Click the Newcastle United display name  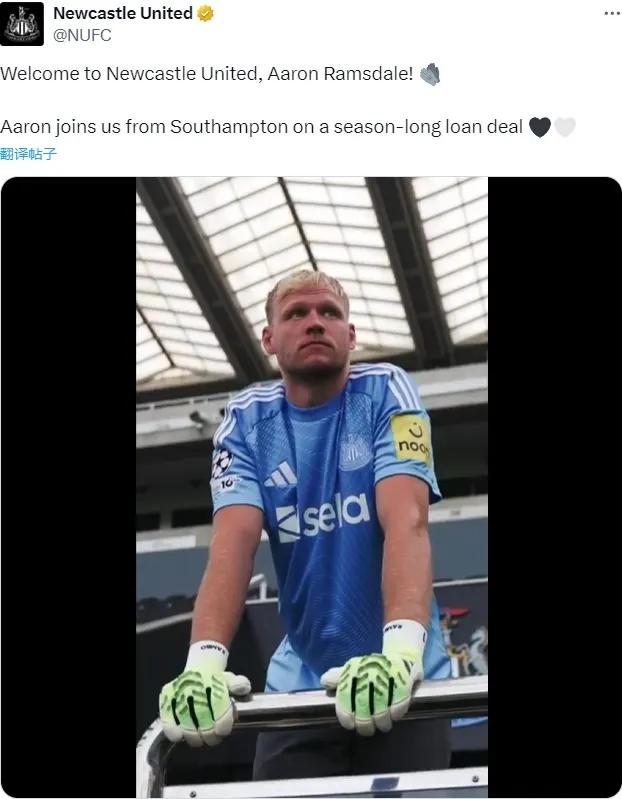point(123,13)
